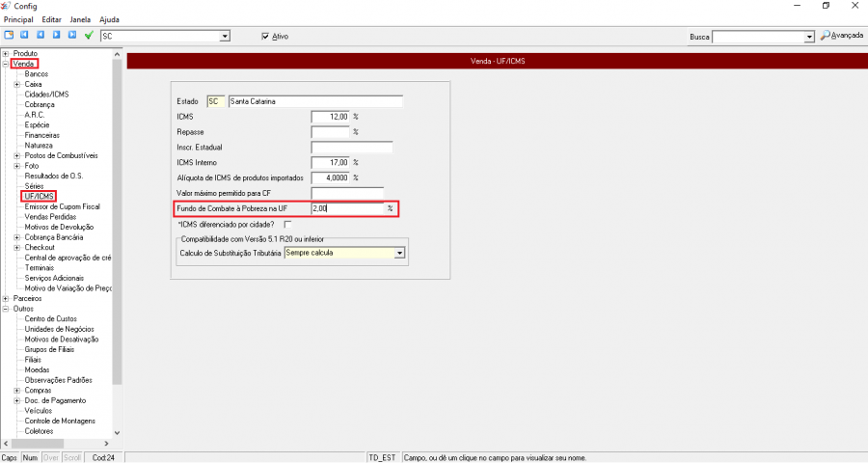Open the Principal menu
868x463 pixels.
click(x=18, y=19)
